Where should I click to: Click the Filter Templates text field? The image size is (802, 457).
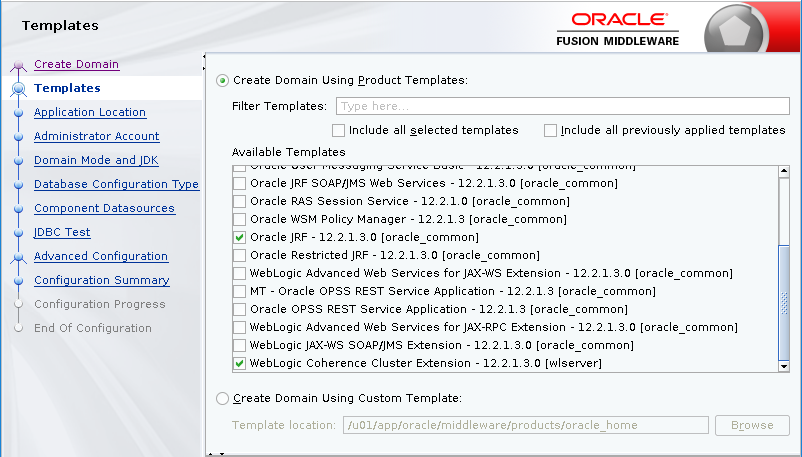[x=562, y=106]
